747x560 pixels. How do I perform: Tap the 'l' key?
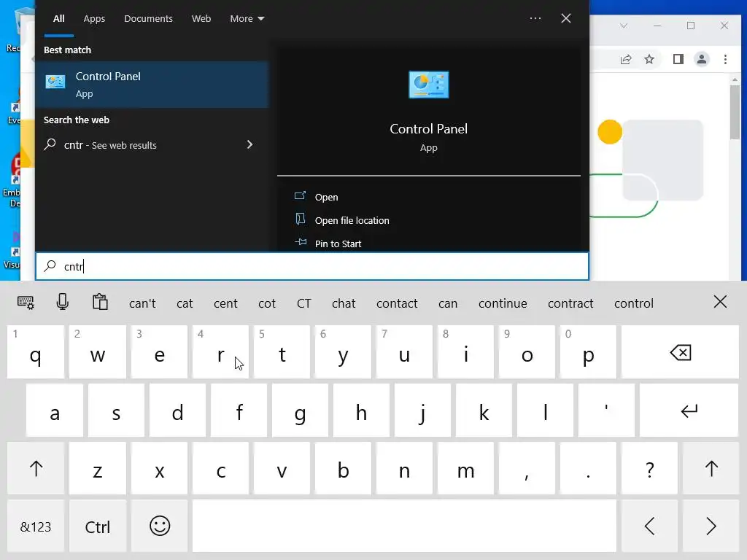(545, 411)
